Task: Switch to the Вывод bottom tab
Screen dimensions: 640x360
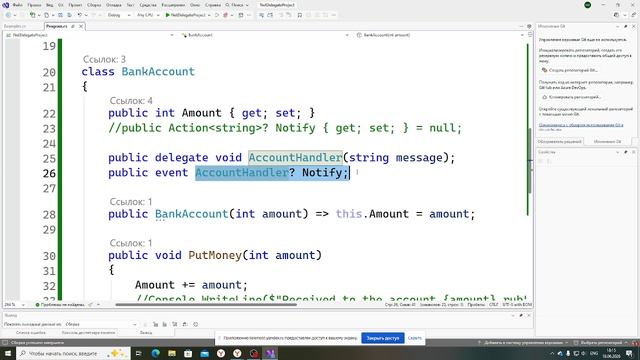Action: (146, 333)
